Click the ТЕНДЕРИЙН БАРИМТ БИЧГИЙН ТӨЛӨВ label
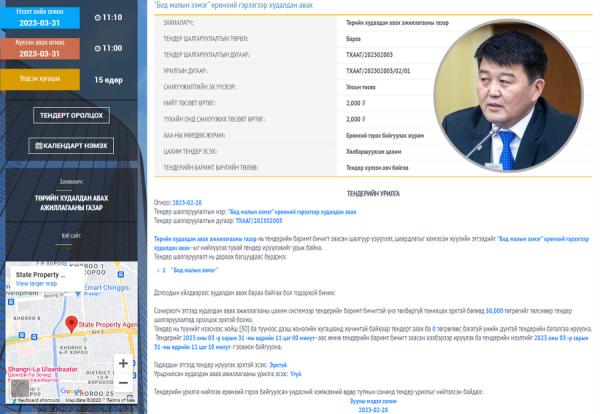This screenshot has height=414, width=600. tap(211, 168)
